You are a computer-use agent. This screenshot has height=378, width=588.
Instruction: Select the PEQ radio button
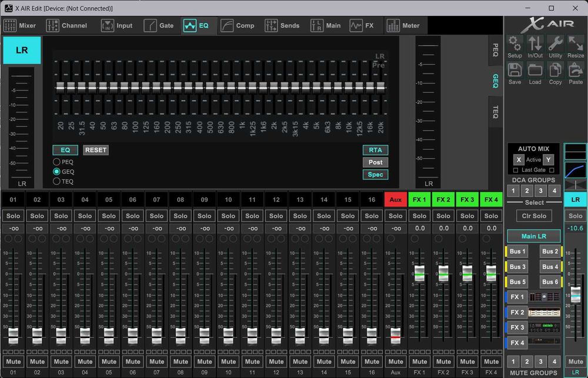pos(57,162)
